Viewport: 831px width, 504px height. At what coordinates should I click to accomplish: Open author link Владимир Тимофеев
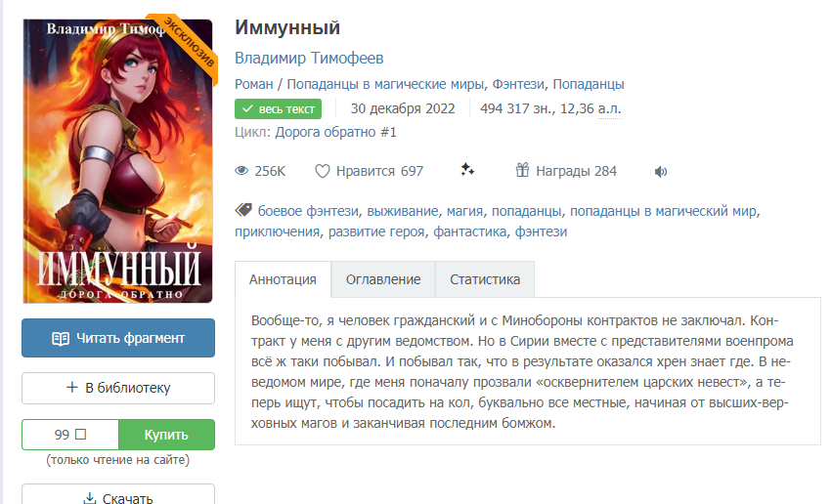tap(309, 58)
